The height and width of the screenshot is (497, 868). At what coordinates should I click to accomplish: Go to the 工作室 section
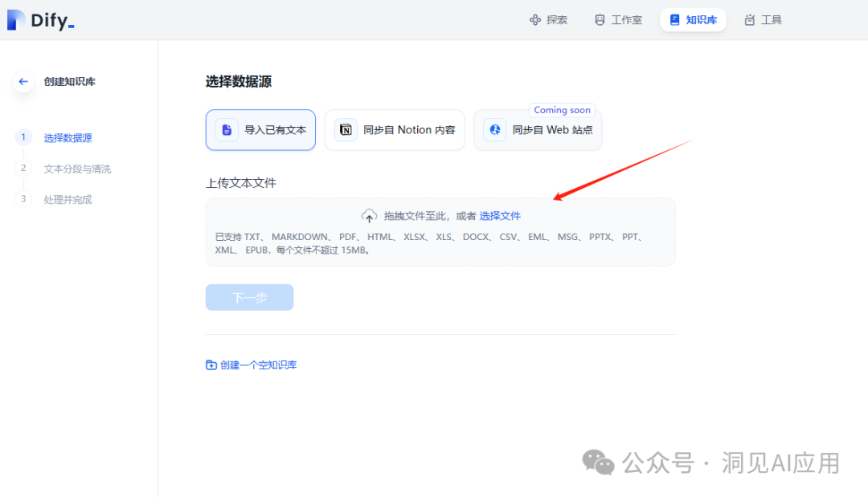[618, 19]
